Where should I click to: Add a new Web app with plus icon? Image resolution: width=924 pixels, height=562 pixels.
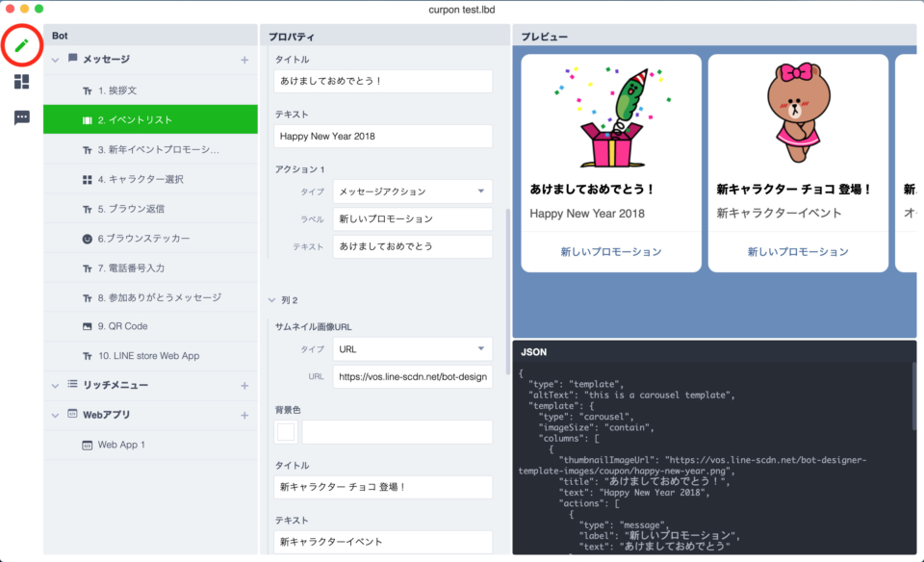click(x=244, y=416)
